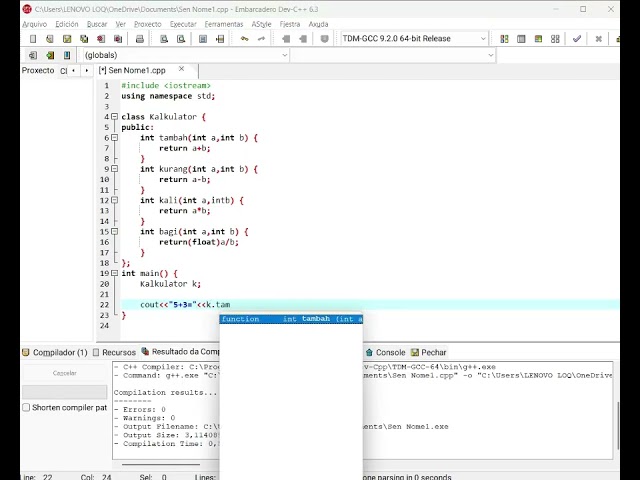This screenshot has width=640, height=480.
Task: Open the Compilador (1) bottom tab
Action: tap(55, 352)
